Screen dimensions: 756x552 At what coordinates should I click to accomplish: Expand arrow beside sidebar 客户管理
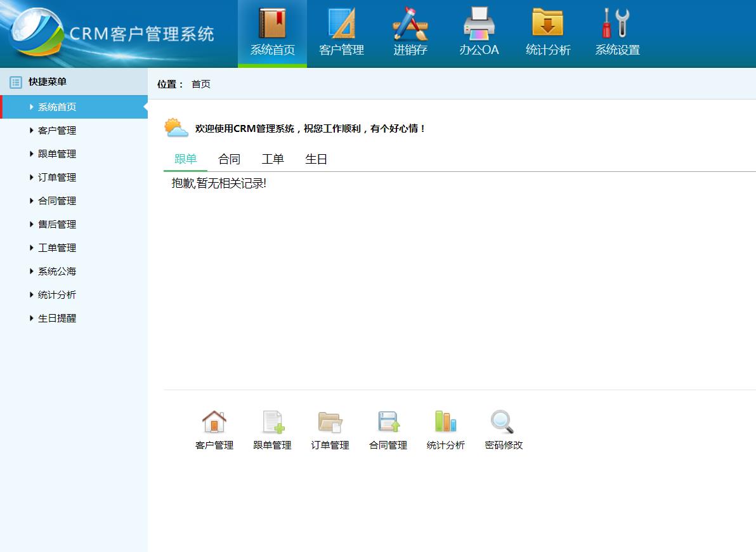click(x=31, y=130)
